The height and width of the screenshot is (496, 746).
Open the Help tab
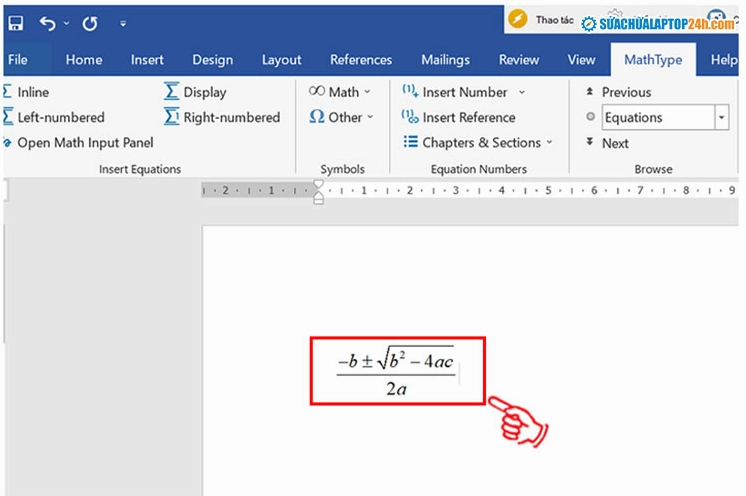723,60
